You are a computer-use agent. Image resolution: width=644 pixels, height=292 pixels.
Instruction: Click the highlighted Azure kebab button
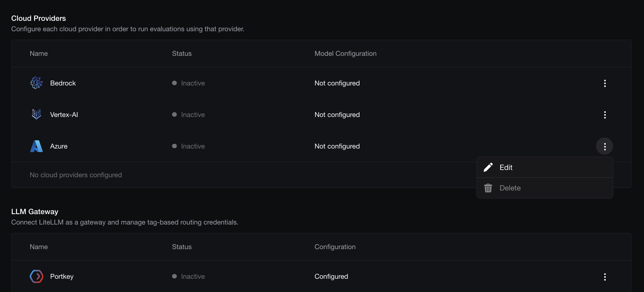[x=605, y=146]
